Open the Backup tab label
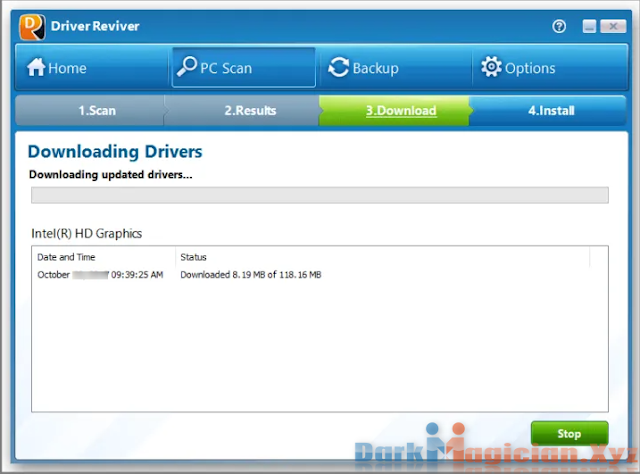Viewport: 640px width, 474px height. [x=376, y=69]
